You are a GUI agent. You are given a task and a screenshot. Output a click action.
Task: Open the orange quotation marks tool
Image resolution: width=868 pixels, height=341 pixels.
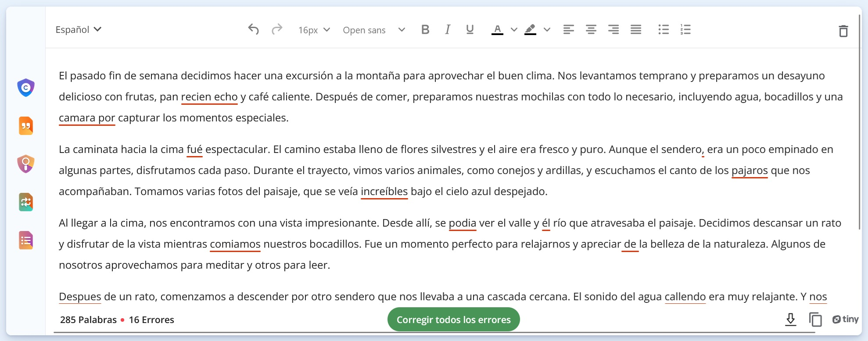coord(26,126)
